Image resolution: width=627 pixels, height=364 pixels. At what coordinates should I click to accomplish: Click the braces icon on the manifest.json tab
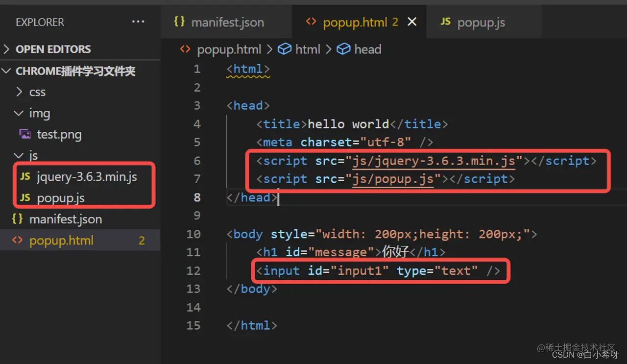180,22
